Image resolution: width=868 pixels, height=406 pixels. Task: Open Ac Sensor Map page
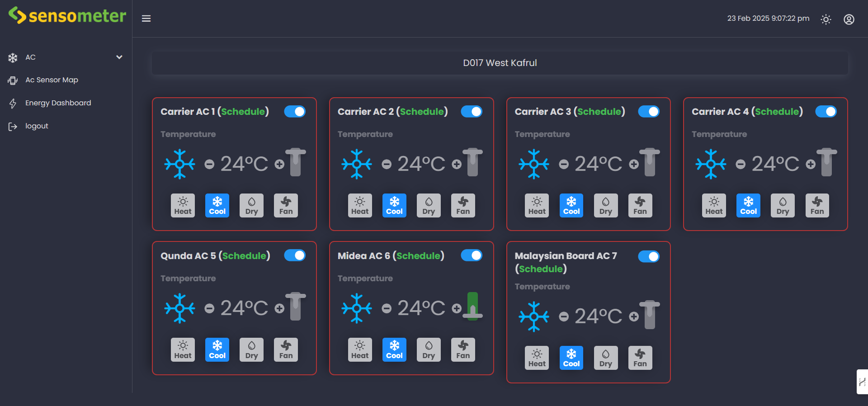pos(52,80)
